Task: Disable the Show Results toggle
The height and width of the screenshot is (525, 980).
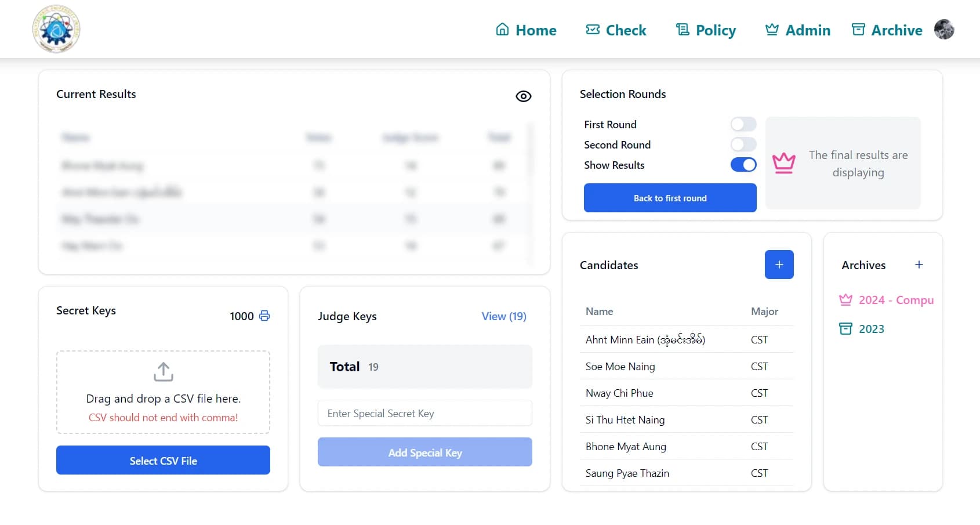Action: click(743, 165)
